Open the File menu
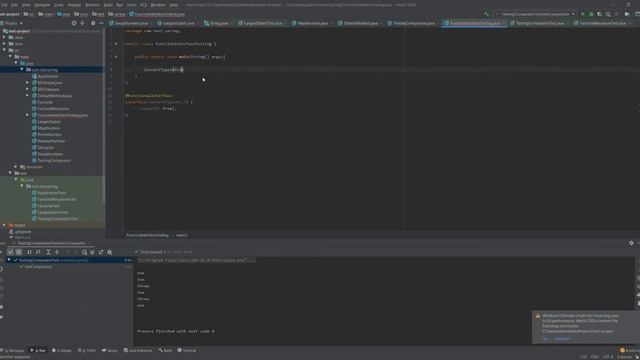This screenshot has width=640, height=360. [x=4, y=5]
